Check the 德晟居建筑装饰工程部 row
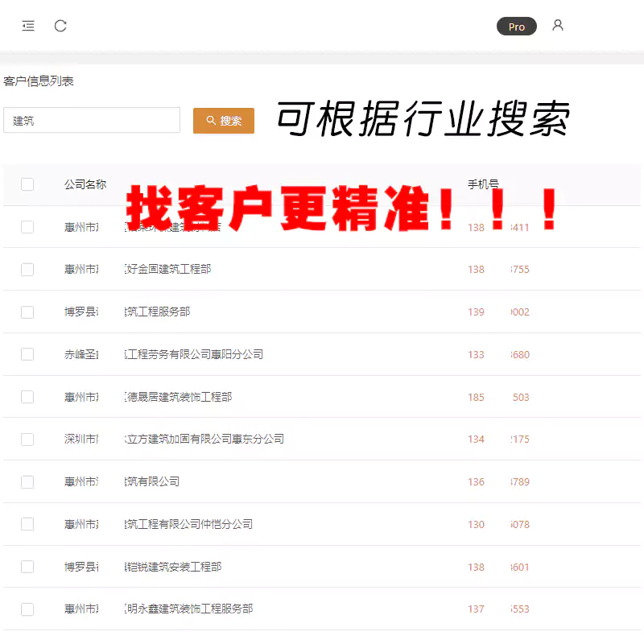 pyautogui.click(x=27, y=397)
